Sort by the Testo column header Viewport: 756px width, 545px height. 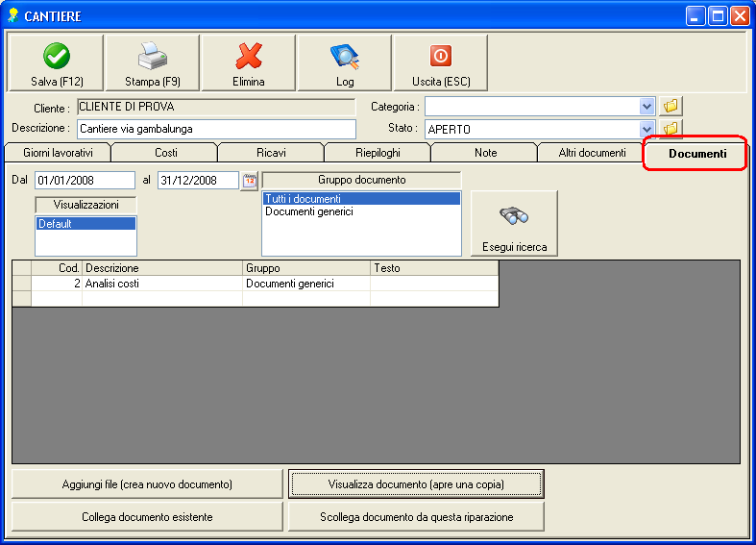(x=434, y=268)
